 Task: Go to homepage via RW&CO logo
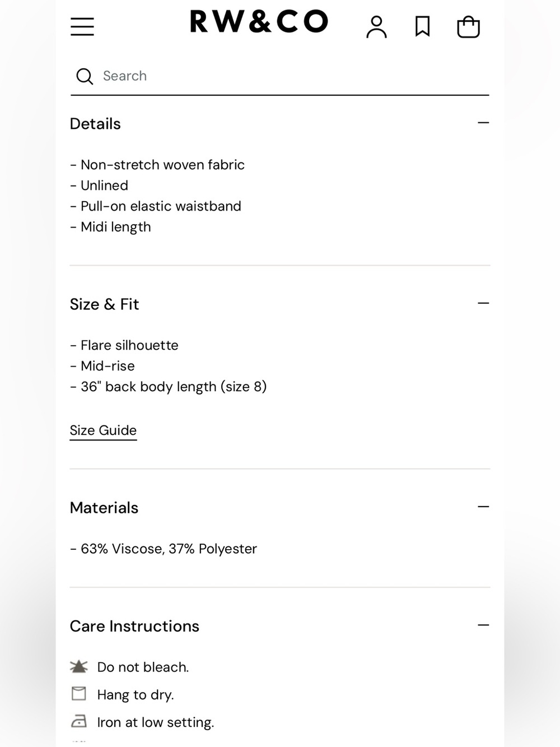tap(259, 22)
